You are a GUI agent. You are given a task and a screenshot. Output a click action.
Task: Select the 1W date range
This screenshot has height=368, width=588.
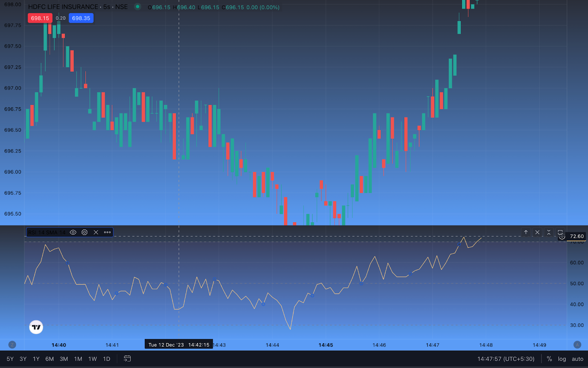click(93, 359)
